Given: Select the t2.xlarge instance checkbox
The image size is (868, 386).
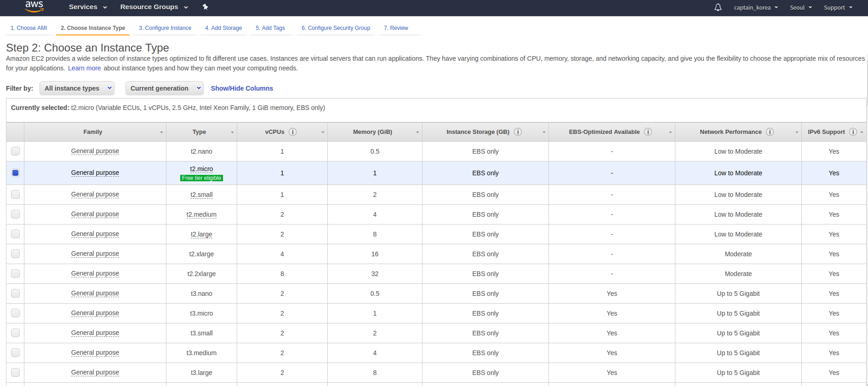Looking at the screenshot, I should [16, 253].
